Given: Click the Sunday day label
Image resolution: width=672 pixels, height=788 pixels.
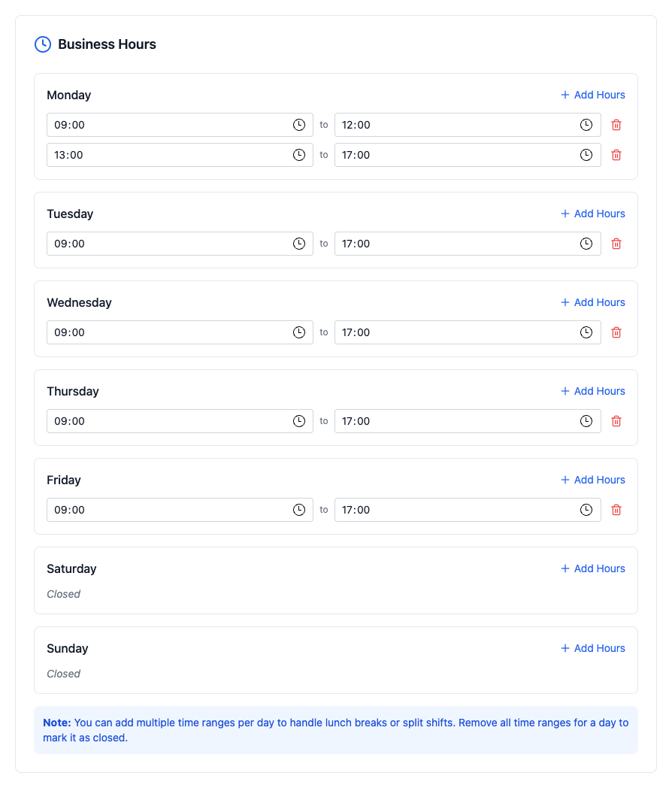Looking at the screenshot, I should click(68, 649).
